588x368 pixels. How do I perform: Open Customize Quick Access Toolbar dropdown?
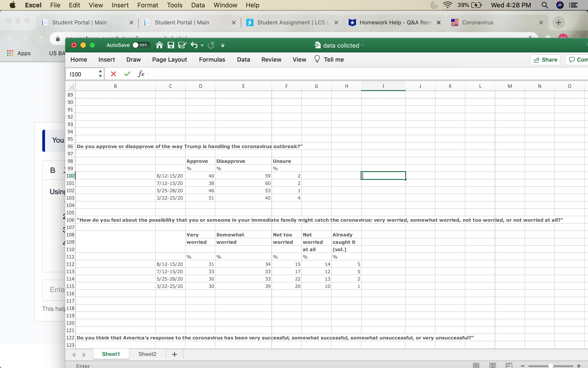coord(223,45)
